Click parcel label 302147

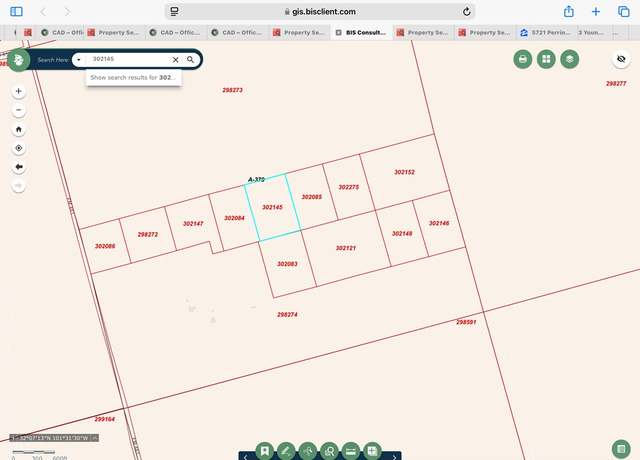[x=193, y=224]
